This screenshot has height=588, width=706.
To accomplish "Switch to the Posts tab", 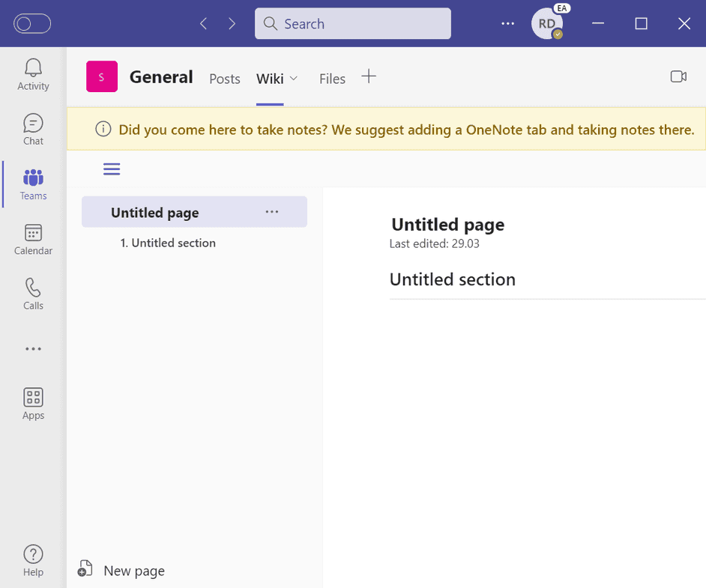I will point(225,79).
